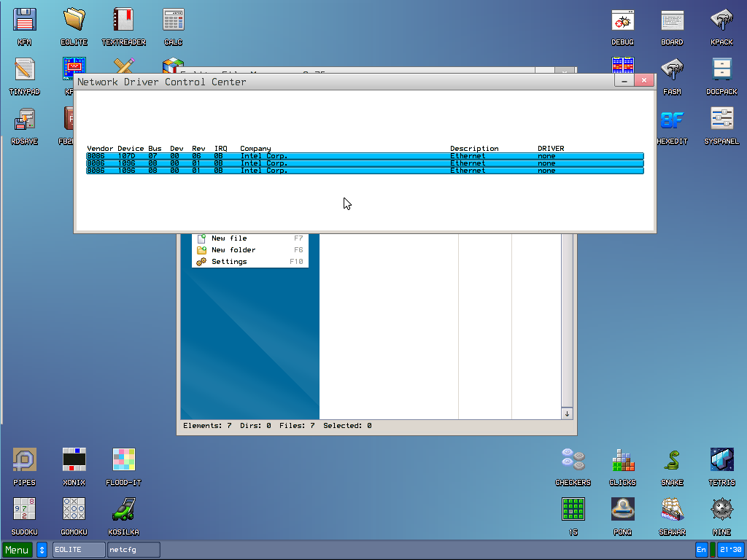
Task: Switch to EOLITE taskbar button
Action: coord(78,550)
